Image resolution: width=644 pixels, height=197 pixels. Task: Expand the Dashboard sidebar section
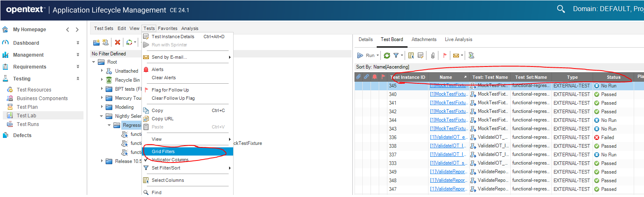pos(78,43)
